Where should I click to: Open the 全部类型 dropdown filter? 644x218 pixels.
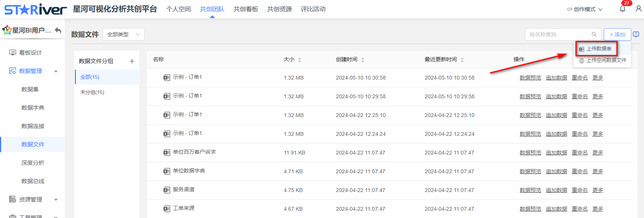(x=123, y=34)
